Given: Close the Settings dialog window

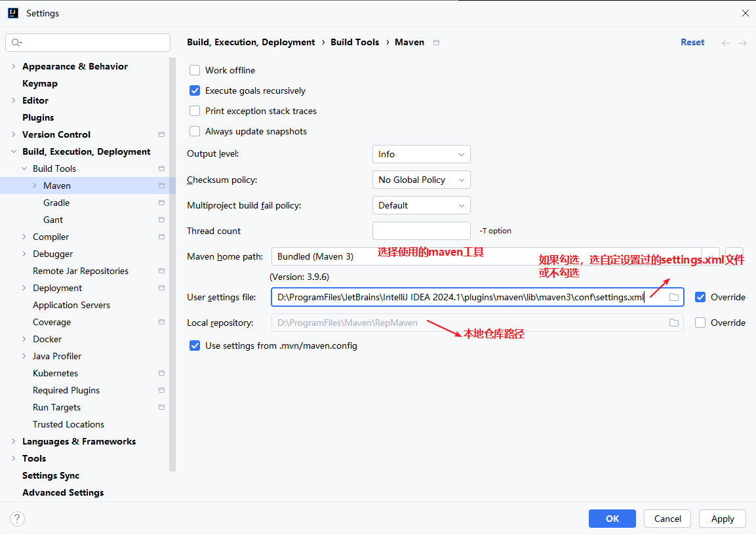Looking at the screenshot, I should 745,13.
